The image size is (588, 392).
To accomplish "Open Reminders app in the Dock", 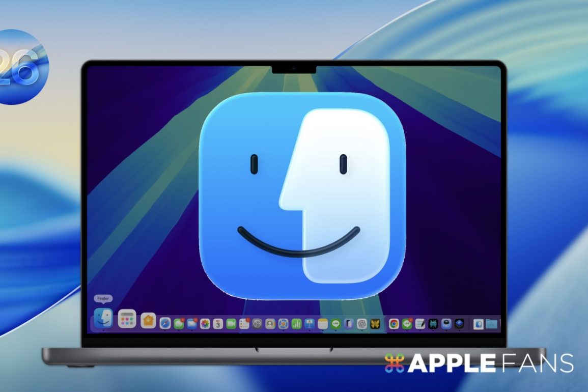I will click(244, 324).
